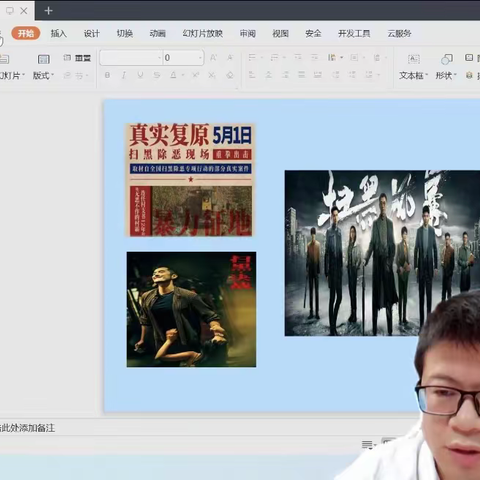The image size is (480, 480).
Task: Click the numbered list icon
Action: pyautogui.click(x=274, y=57)
